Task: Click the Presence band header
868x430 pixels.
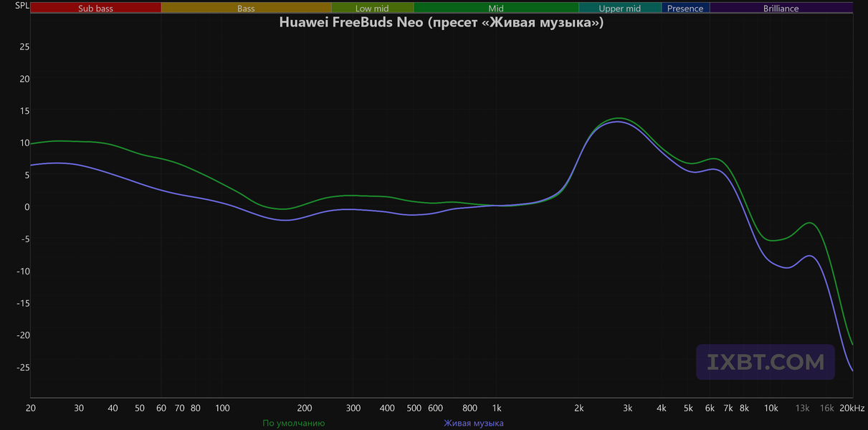Action: 685,9
